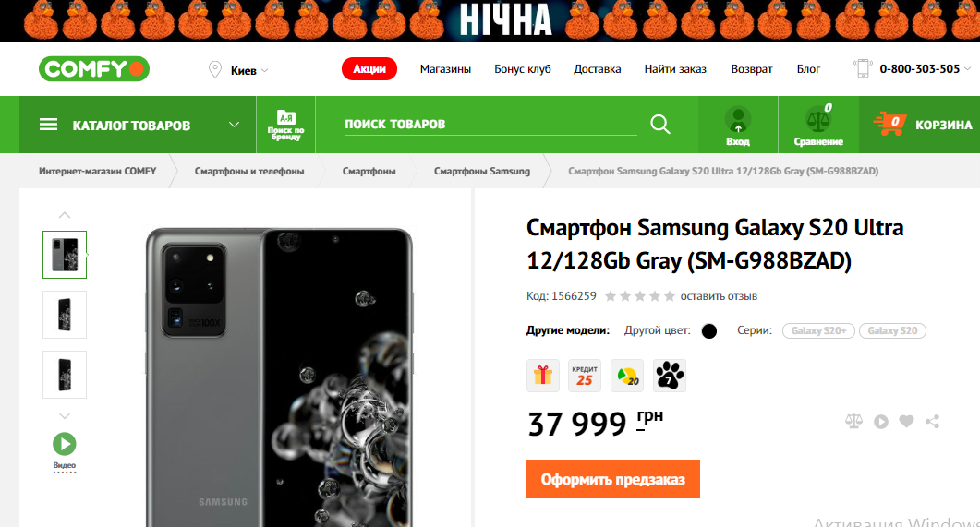Click the Оформить предзаказ button

(613, 479)
